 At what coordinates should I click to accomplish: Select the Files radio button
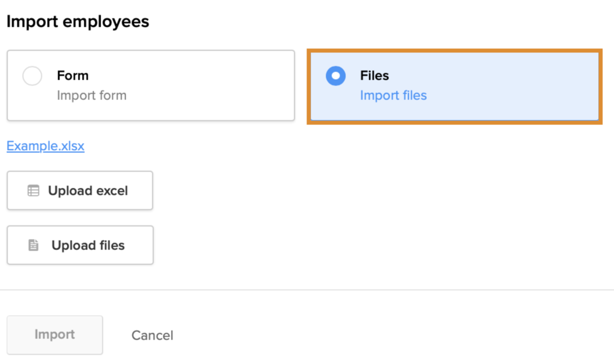pyautogui.click(x=335, y=76)
